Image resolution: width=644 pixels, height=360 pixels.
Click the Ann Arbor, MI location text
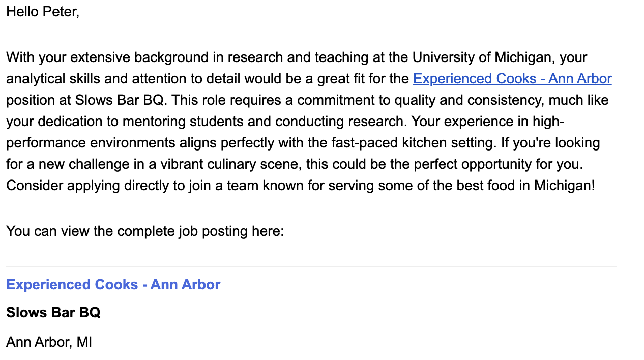pyautogui.click(x=49, y=342)
